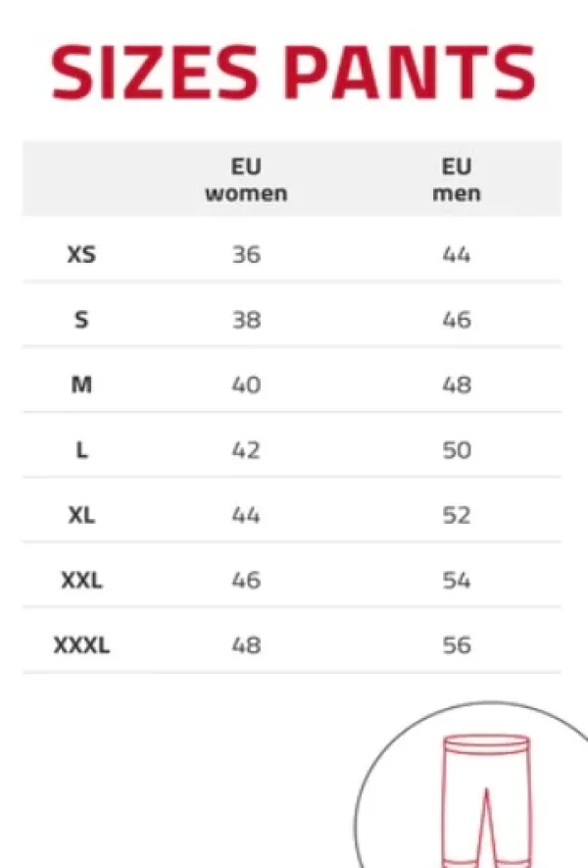Click the SIZES PANTS title
588x868 pixels.
(x=293, y=74)
